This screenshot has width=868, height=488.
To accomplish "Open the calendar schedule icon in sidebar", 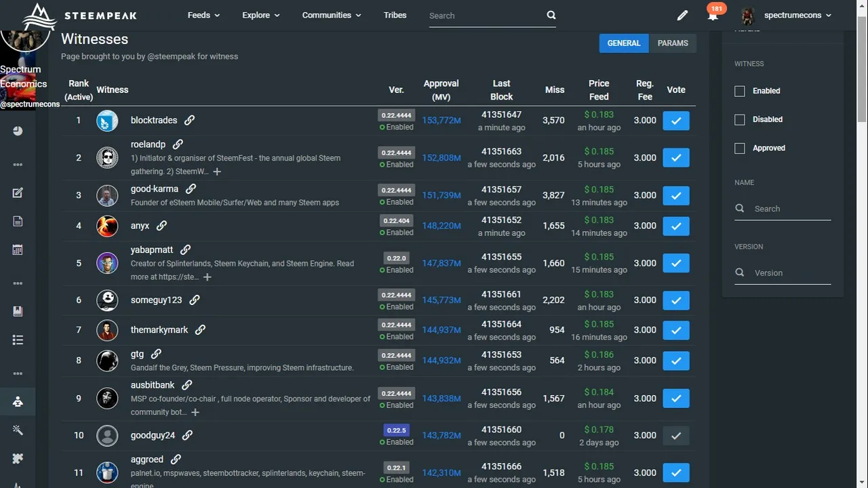I will pos(18,249).
